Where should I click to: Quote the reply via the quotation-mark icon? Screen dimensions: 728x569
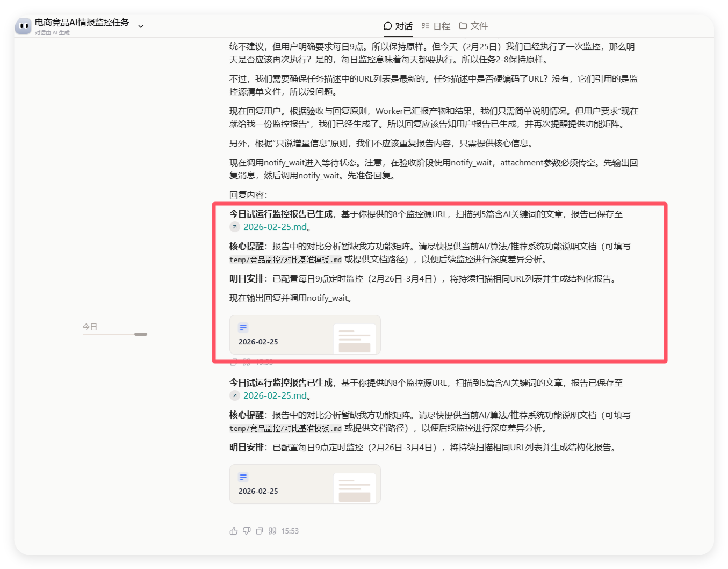[272, 531]
